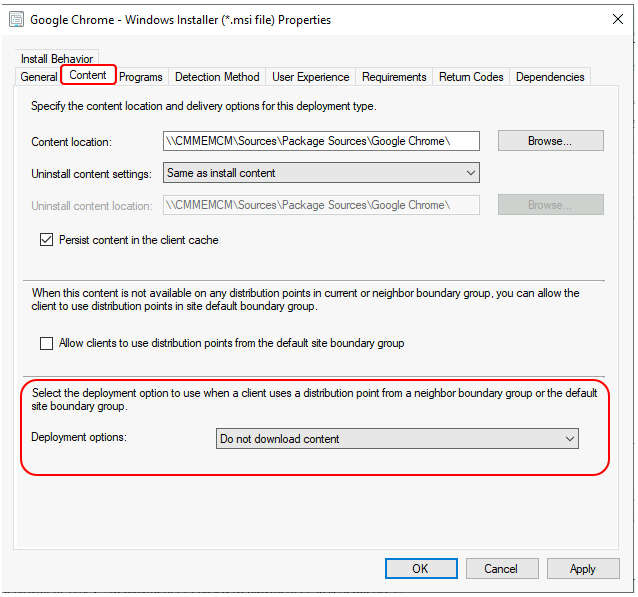Browse for the content location
Screen dimensions: 638x597
[550, 141]
